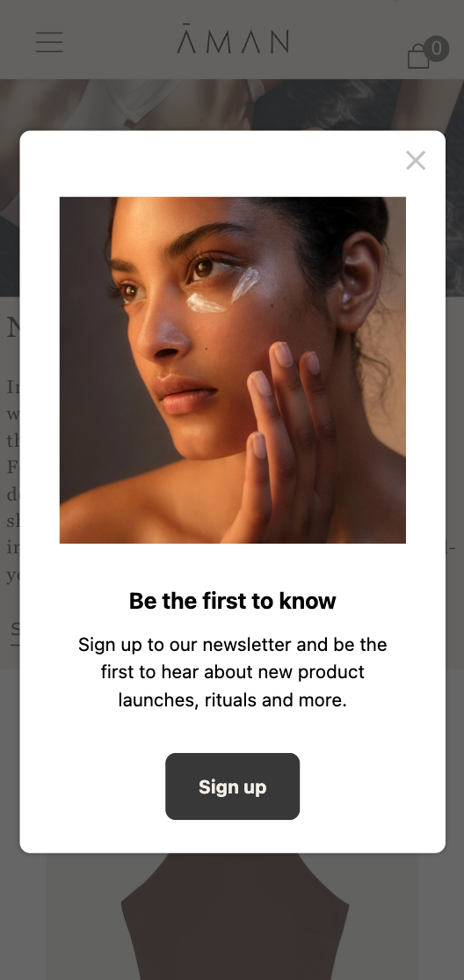Click the partially hidden heading left of popup

pyautogui.click(x=12, y=327)
